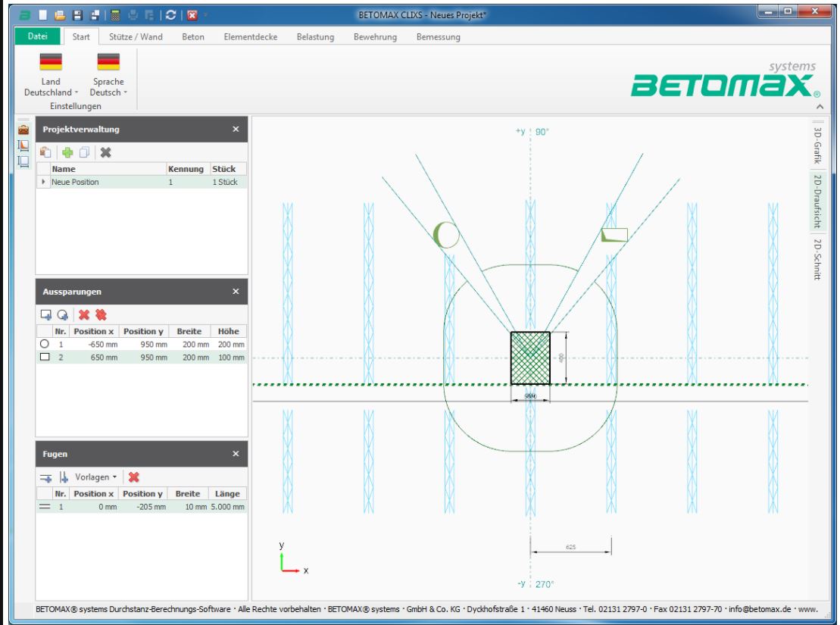The width and height of the screenshot is (840, 625).
Task: Switch to the Stütze / Wand tab
Action: pos(136,36)
